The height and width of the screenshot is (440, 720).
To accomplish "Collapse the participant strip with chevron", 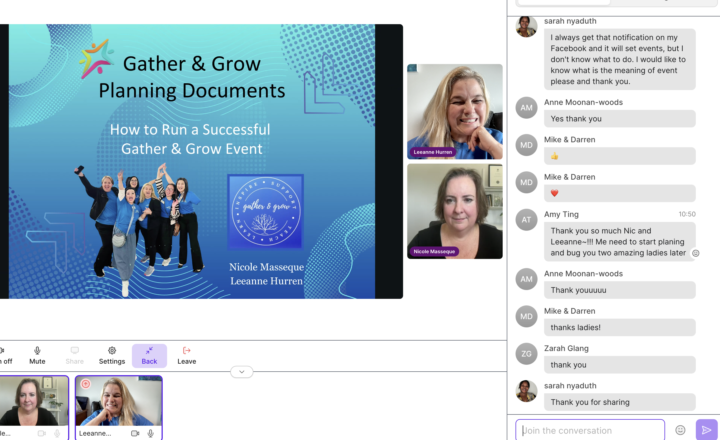I will (242, 372).
